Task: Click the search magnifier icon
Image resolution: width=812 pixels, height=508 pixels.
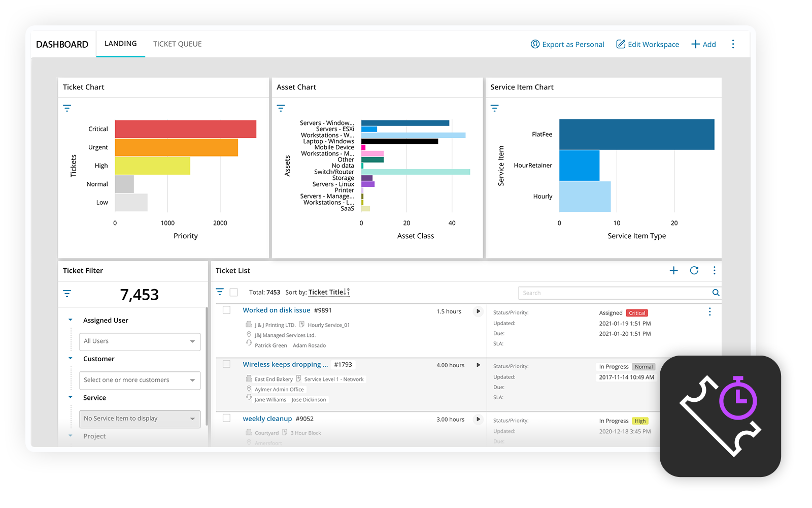Action: [716, 293]
